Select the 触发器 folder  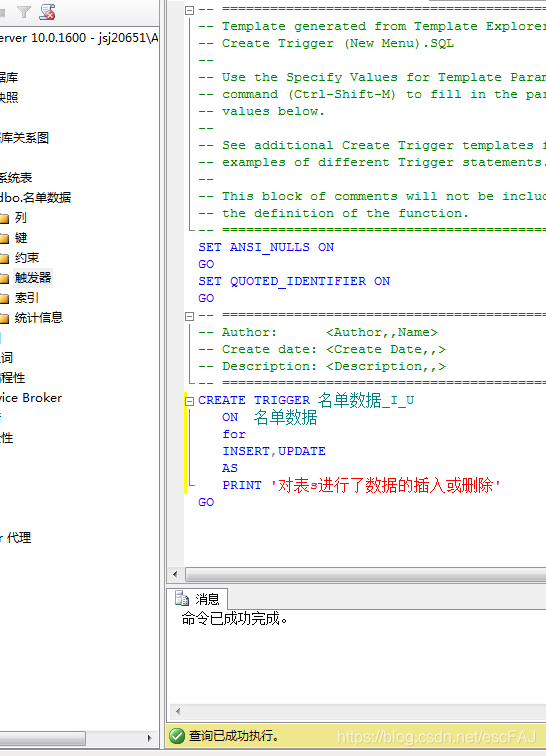(33, 278)
